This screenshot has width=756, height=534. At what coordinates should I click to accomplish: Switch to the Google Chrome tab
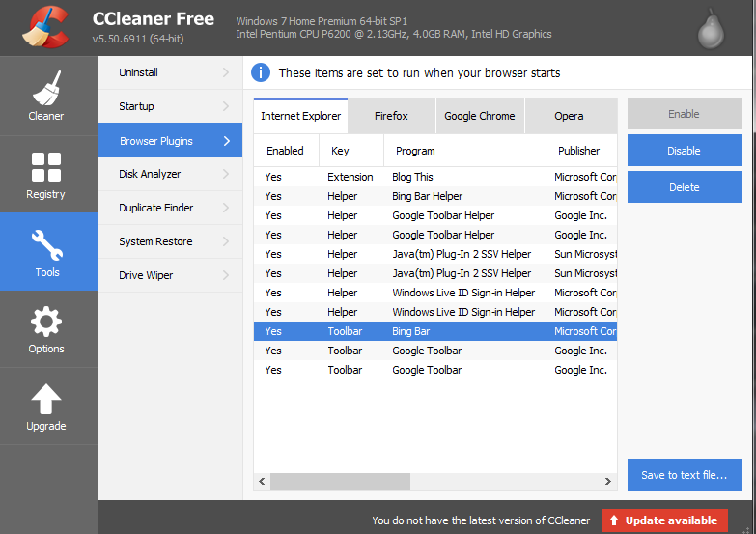click(x=480, y=116)
